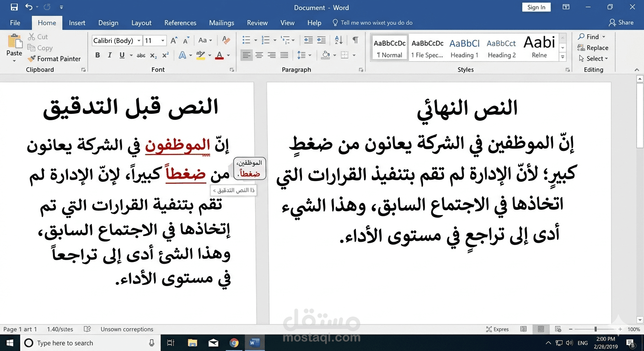Set Align Left paragraph alignment
Image resolution: width=644 pixels, height=351 pixels.
click(247, 55)
